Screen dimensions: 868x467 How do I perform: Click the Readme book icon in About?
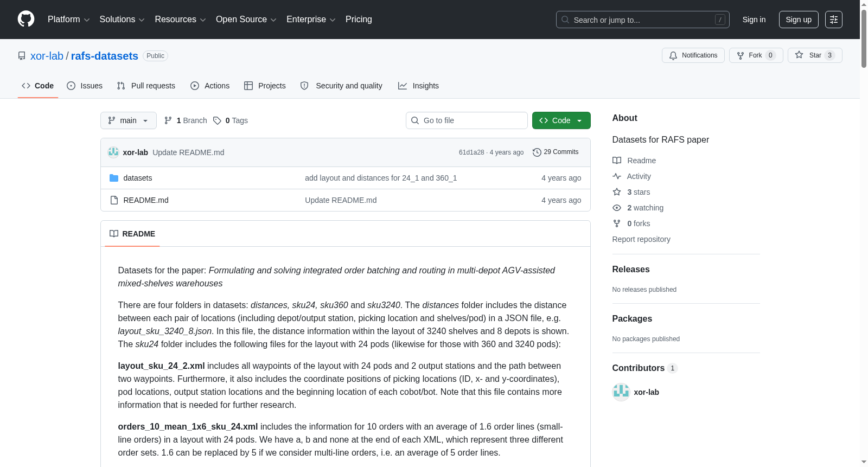coord(617,161)
